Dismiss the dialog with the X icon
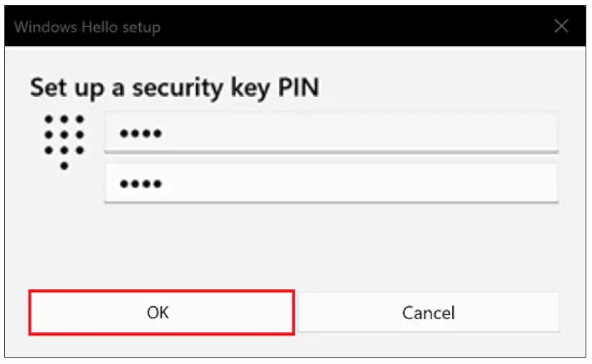The height and width of the screenshot is (364, 592). click(x=561, y=26)
